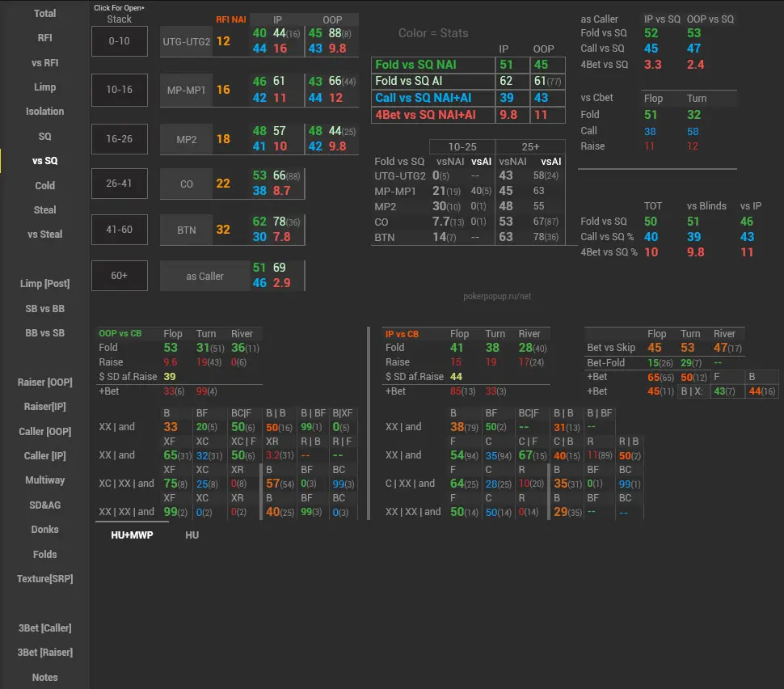Select the 0-10 stack size button
784x689 pixels.
[x=120, y=41]
